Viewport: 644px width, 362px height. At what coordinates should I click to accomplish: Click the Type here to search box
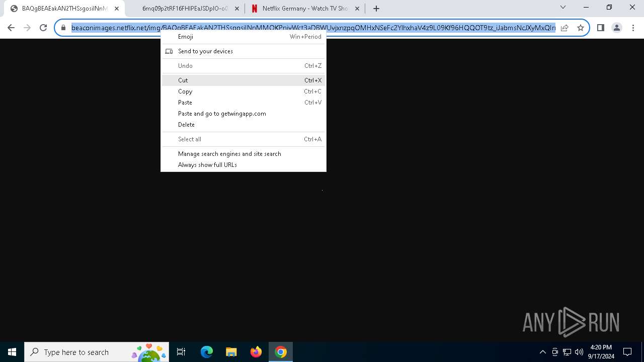click(x=97, y=352)
